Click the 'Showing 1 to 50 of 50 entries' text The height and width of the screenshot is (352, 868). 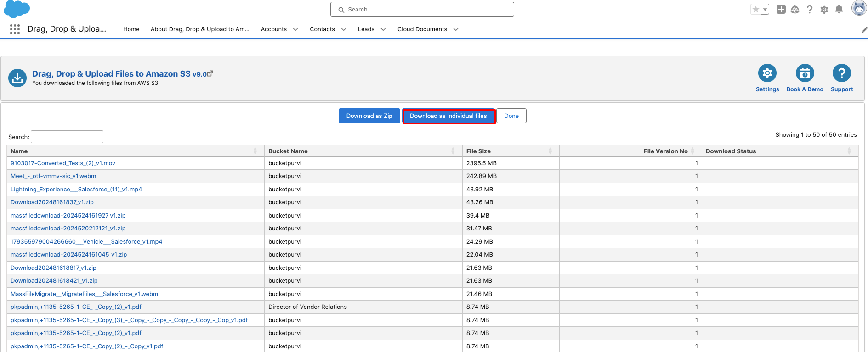point(816,135)
